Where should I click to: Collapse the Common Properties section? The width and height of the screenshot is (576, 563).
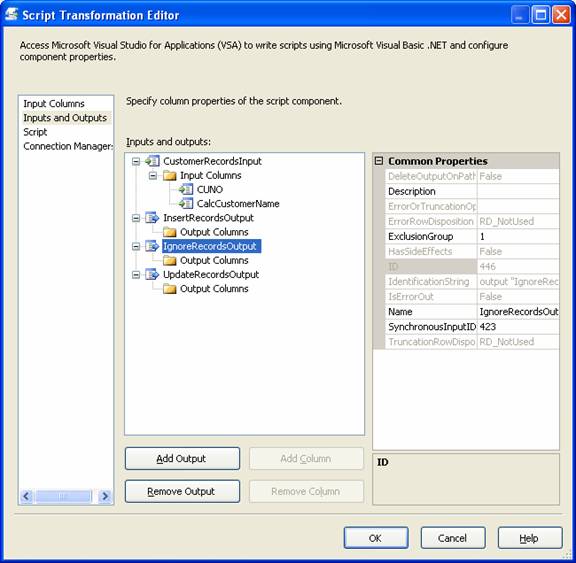pos(379,161)
